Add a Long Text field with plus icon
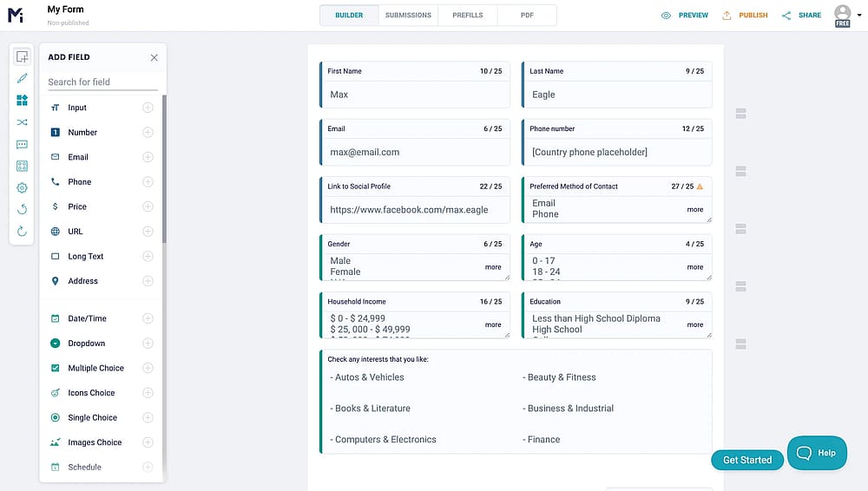Viewport: 868px width, 491px height. [148, 256]
